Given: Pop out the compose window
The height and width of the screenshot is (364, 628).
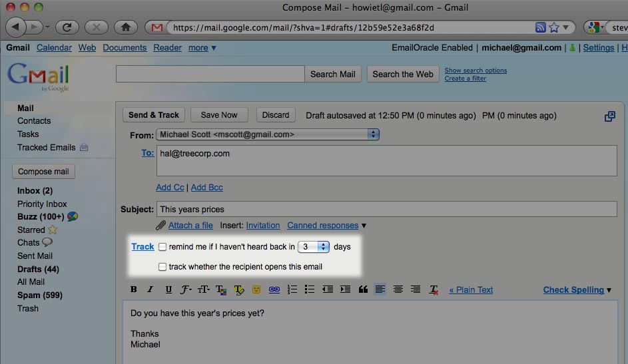Looking at the screenshot, I should pos(609,116).
